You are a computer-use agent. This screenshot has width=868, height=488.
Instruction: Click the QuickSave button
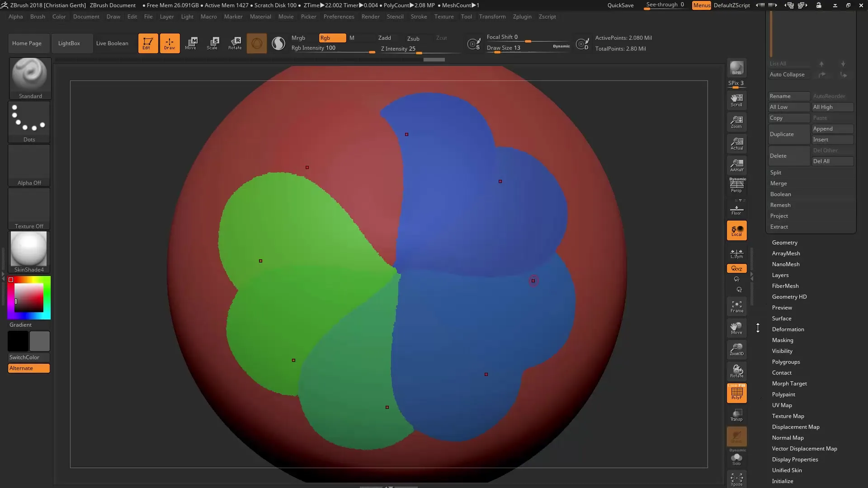(620, 5)
